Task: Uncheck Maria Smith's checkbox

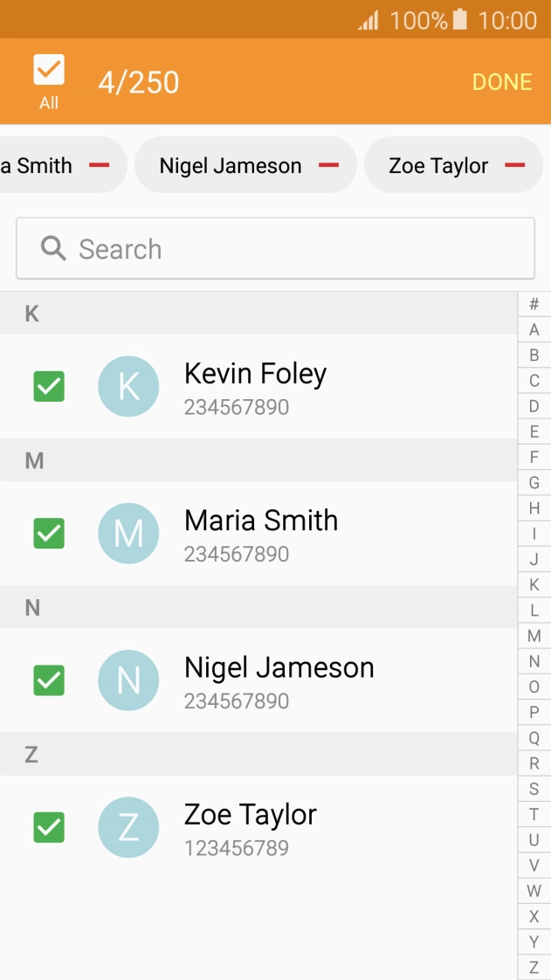Action: (49, 533)
